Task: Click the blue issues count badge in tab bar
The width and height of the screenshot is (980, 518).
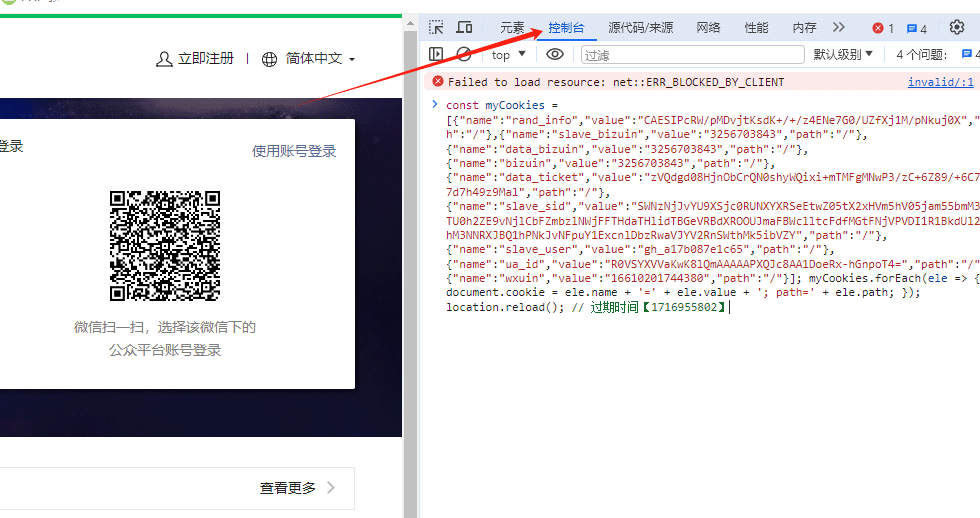Action: click(x=917, y=29)
